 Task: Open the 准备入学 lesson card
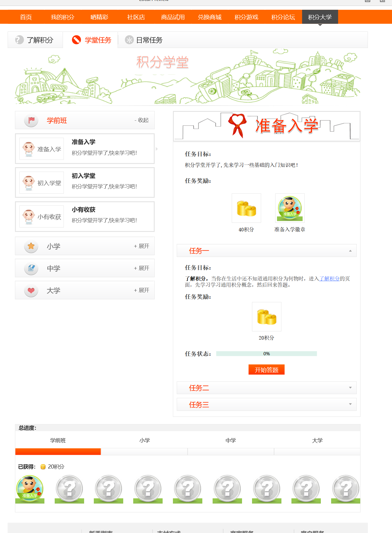click(85, 149)
